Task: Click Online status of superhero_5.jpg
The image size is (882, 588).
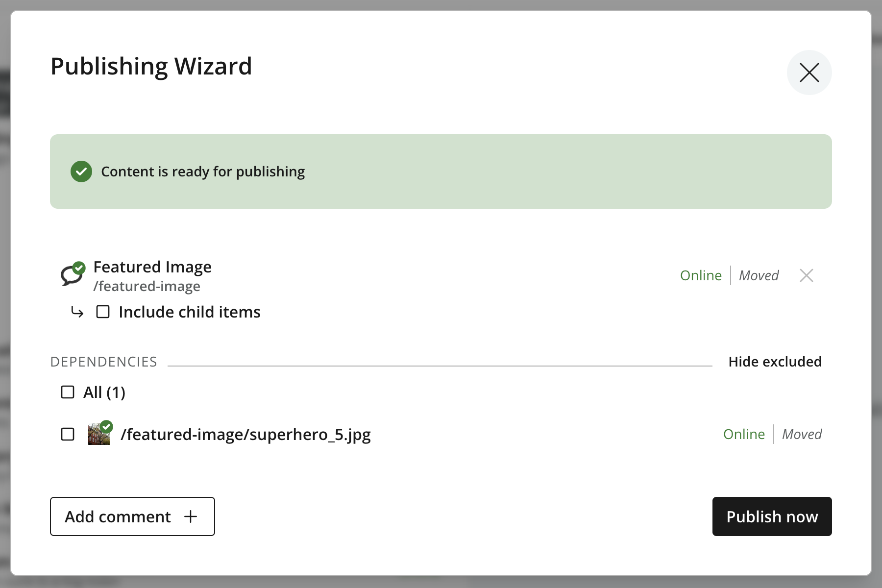Action: [x=744, y=434]
